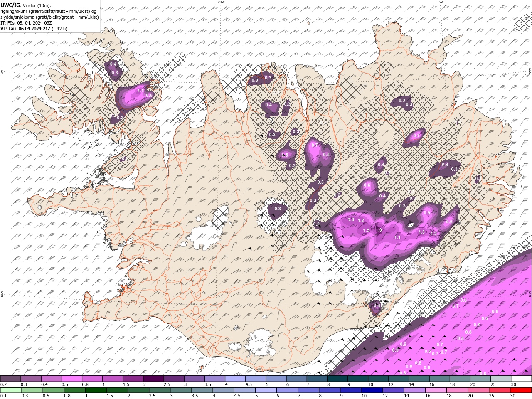The width and height of the screenshot is (532, 399).
Task: Click the 'VT: Lau. 06.04.2024 21Z (+42 h)' line
Action: coord(34,29)
